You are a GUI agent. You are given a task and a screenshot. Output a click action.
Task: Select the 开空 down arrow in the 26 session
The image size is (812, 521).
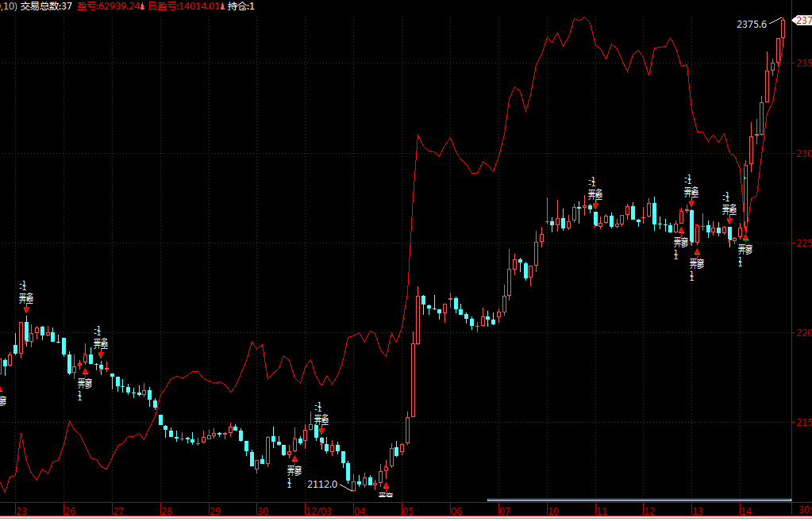tap(101, 354)
